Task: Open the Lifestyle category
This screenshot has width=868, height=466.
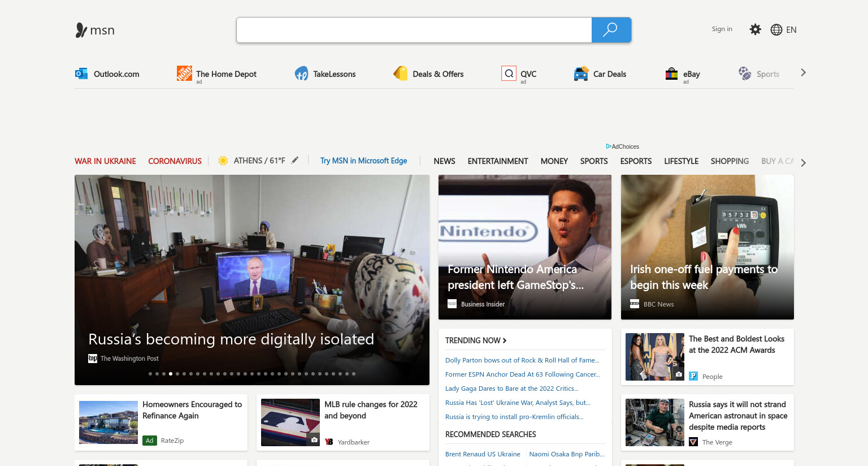Action: 681,161
